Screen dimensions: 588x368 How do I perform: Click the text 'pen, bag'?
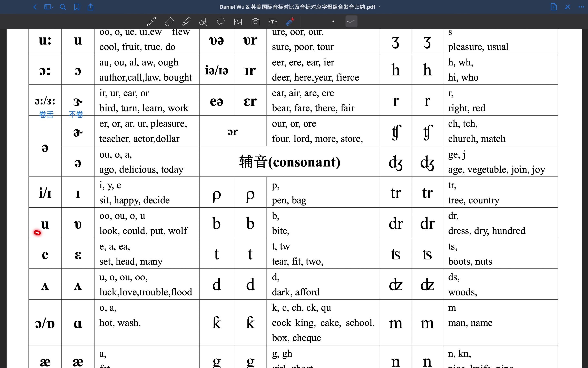click(289, 200)
